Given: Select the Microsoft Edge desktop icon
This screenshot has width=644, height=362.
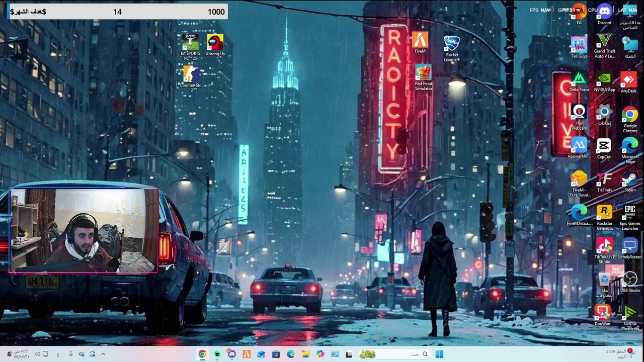Looking at the screenshot, I should tap(630, 150).
